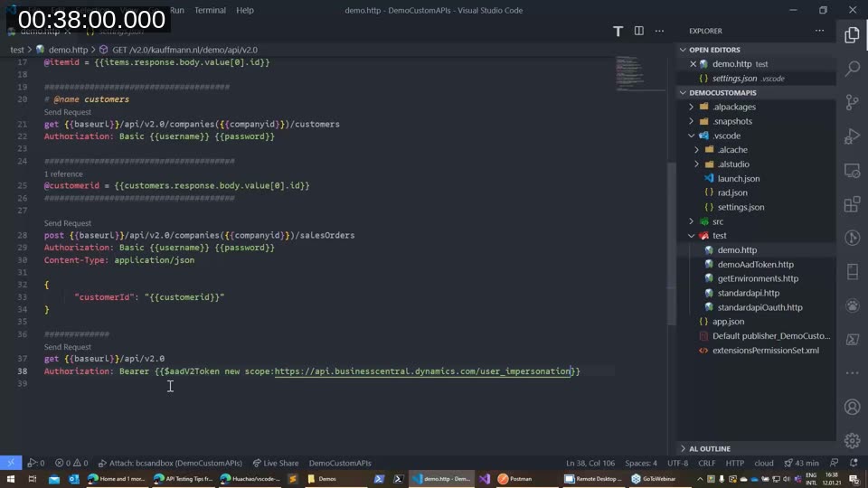Open the Help menu

tap(245, 10)
